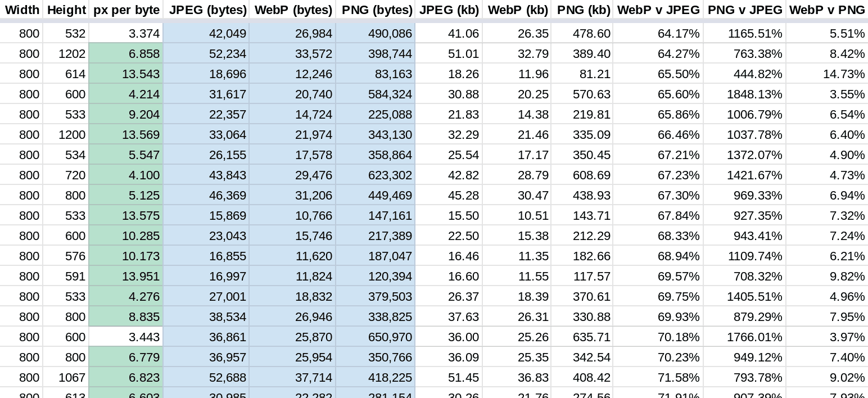Viewport: 868px width, 398px height.
Task: Click the JPEG kb cell 51.45
Action: [449, 378]
